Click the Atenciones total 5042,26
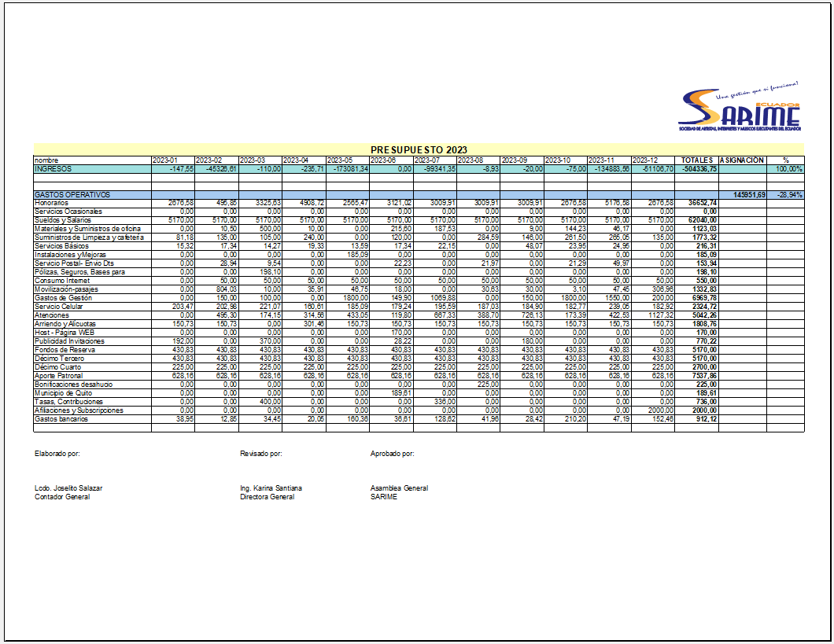The image size is (834, 644). 704,315
